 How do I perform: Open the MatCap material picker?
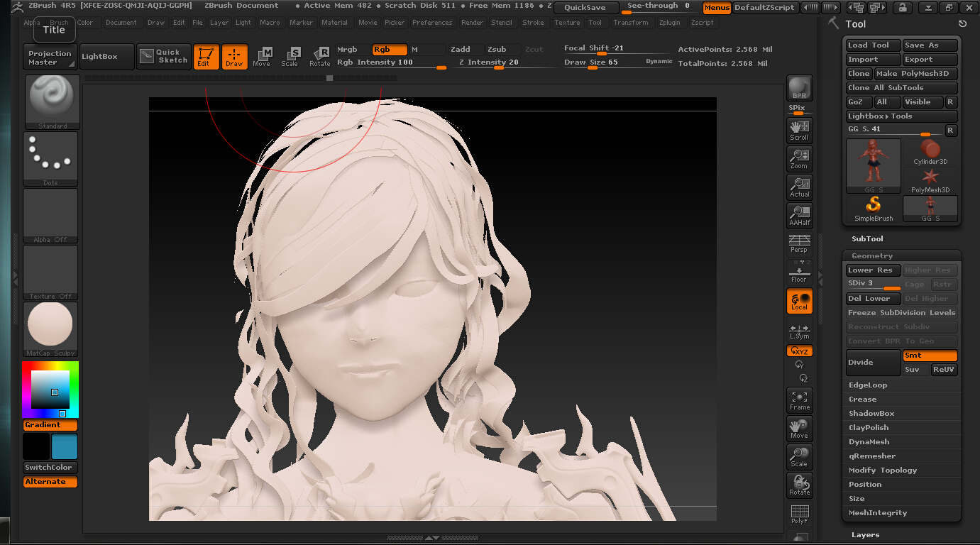(x=50, y=329)
